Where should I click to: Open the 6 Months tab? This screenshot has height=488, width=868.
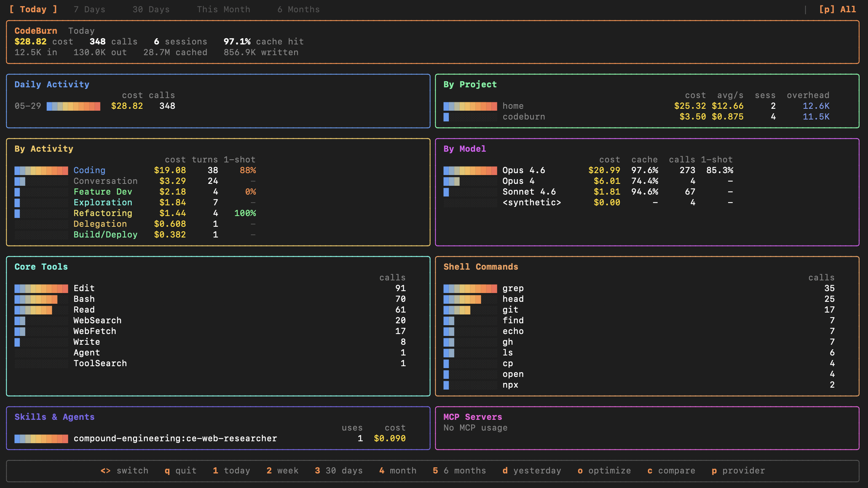click(x=299, y=9)
